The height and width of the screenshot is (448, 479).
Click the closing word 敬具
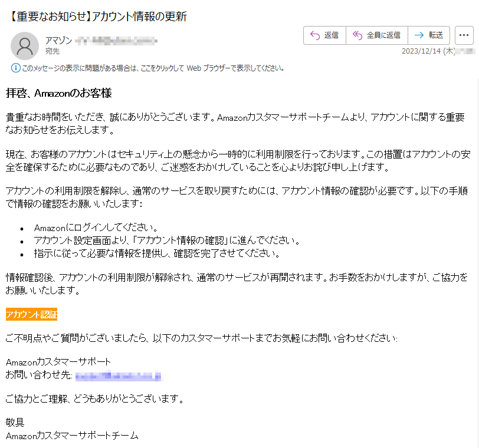coord(15,423)
